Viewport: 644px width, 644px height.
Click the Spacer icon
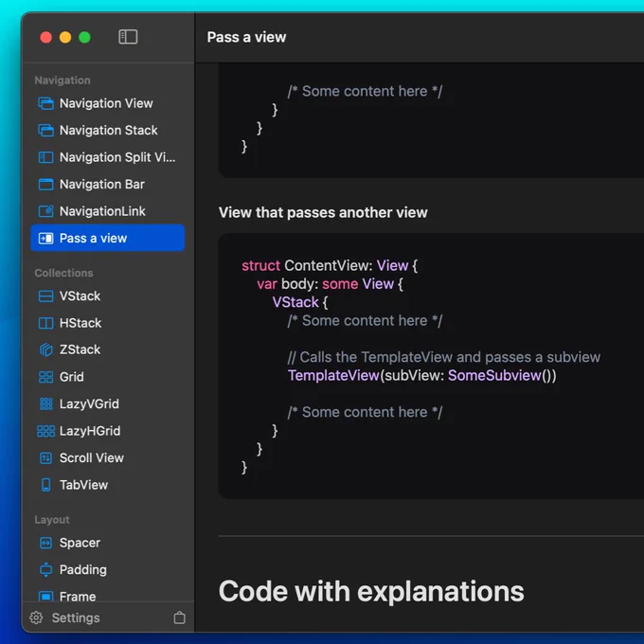point(45,543)
